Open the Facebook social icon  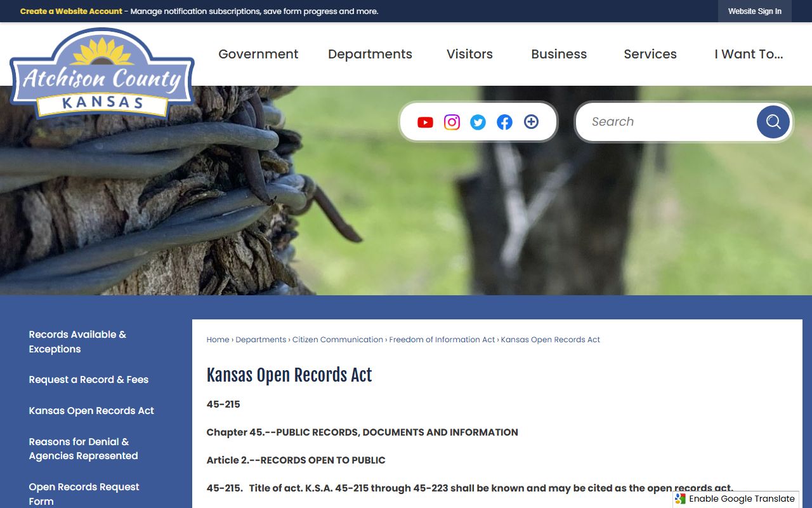504,122
